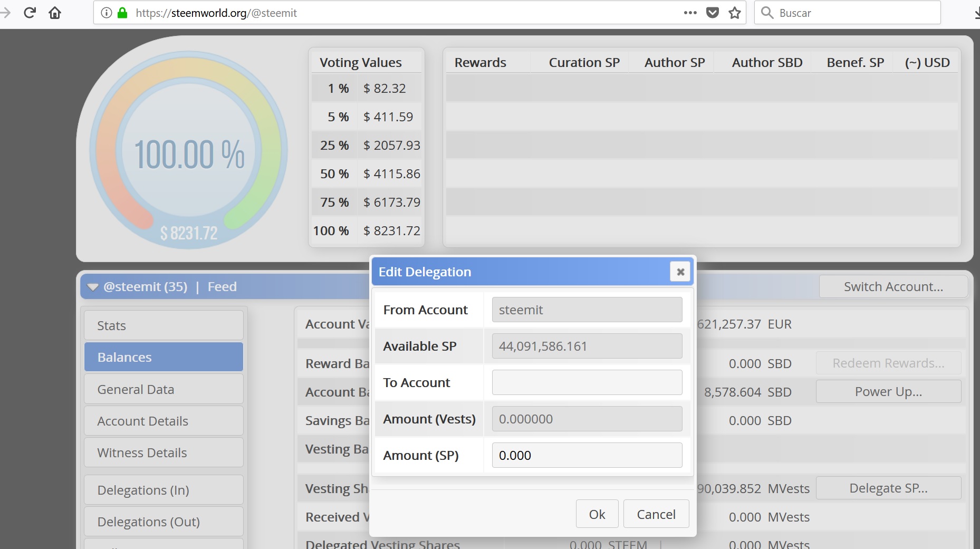The height and width of the screenshot is (549, 980).
Task: Click the Pocket save icon
Action: coord(713,13)
